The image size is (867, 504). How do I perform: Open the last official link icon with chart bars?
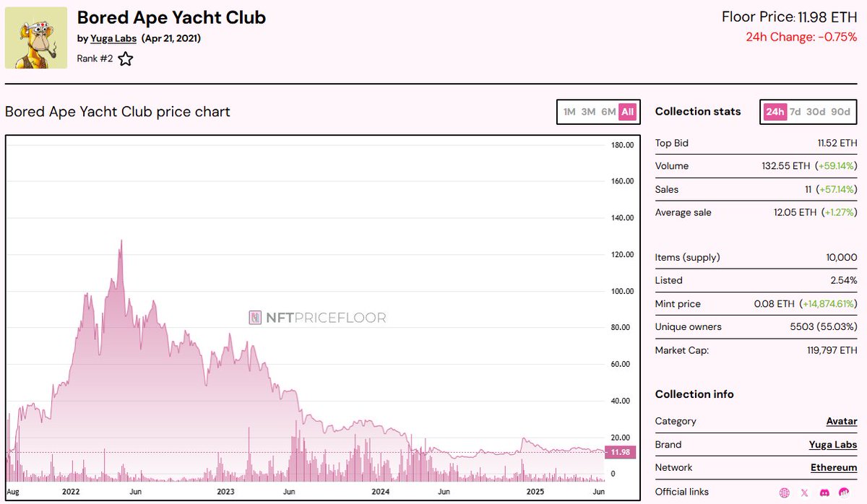pyautogui.click(x=843, y=492)
